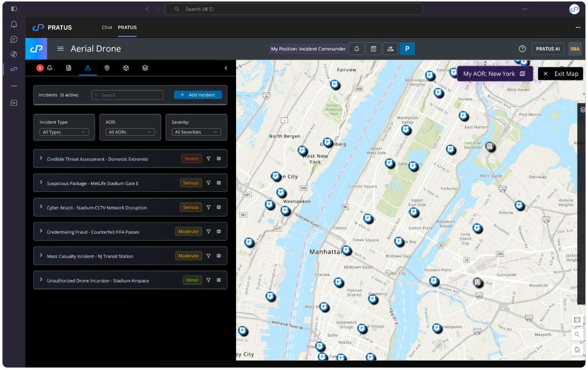Viewport: 588px width, 370px height.
Task: Switch to the Chat tab
Action: click(x=107, y=28)
